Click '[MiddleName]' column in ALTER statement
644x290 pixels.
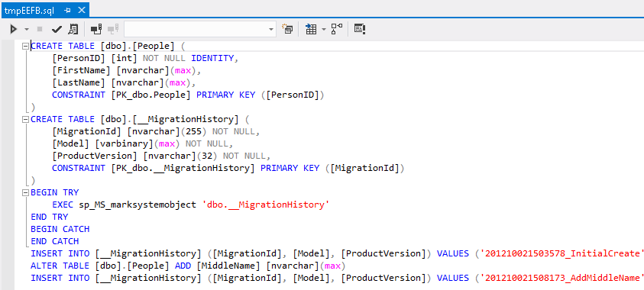(228, 266)
